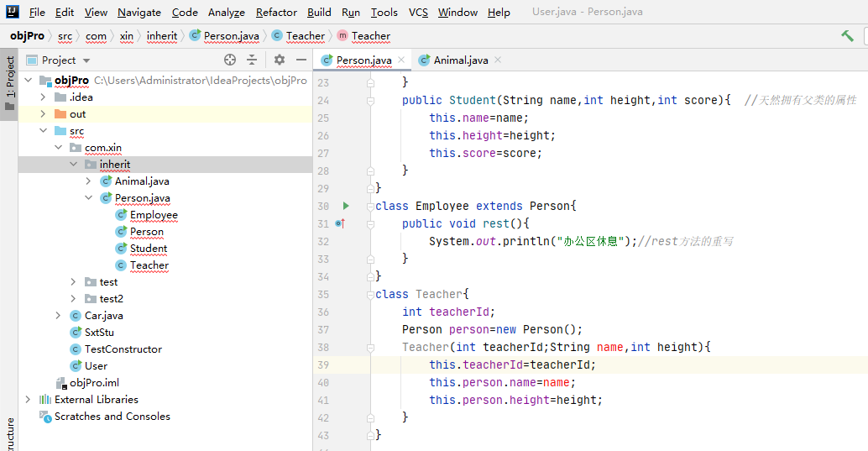
Task: Select the Employee class in tree
Action: 154,215
